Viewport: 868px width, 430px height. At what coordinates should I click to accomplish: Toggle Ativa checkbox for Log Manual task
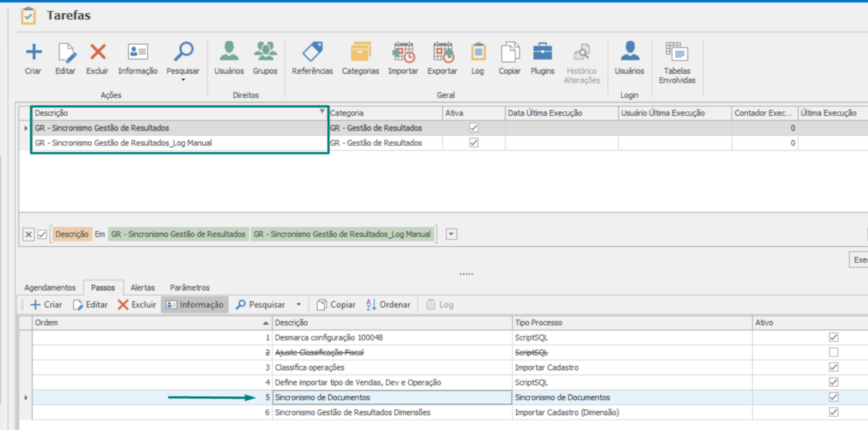[474, 143]
